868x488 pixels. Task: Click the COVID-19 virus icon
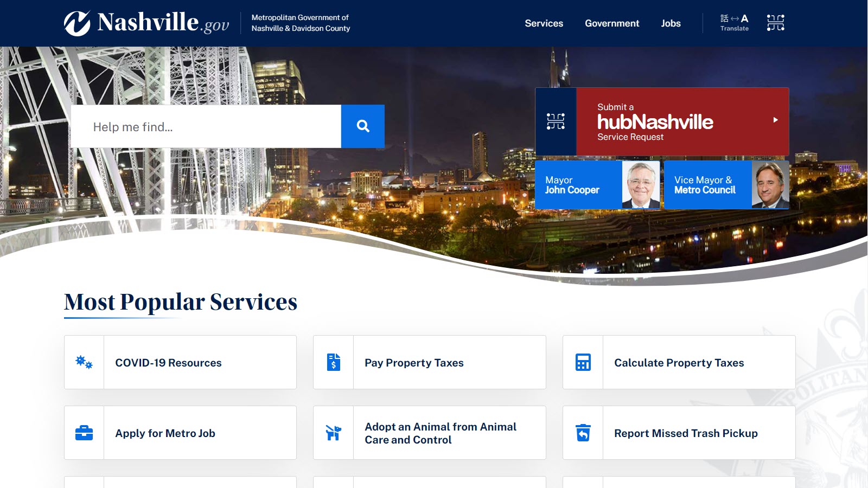point(84,362)
